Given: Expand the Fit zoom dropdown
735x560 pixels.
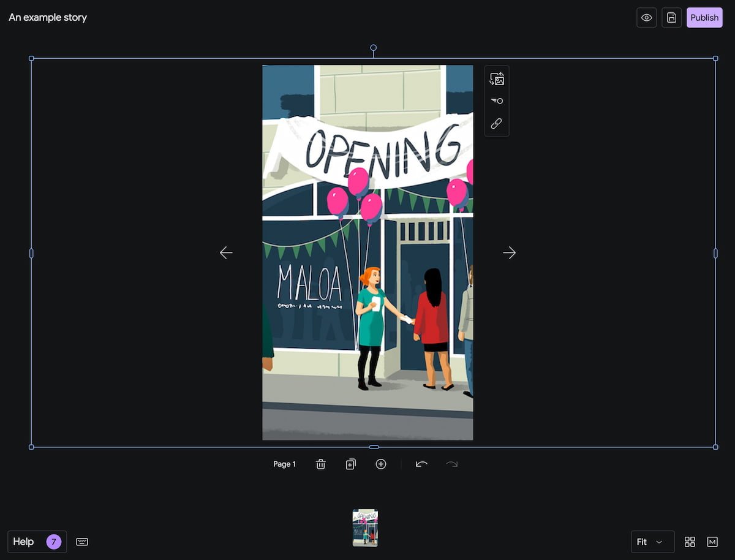Looking at the screenshot, I should point(652,542).
